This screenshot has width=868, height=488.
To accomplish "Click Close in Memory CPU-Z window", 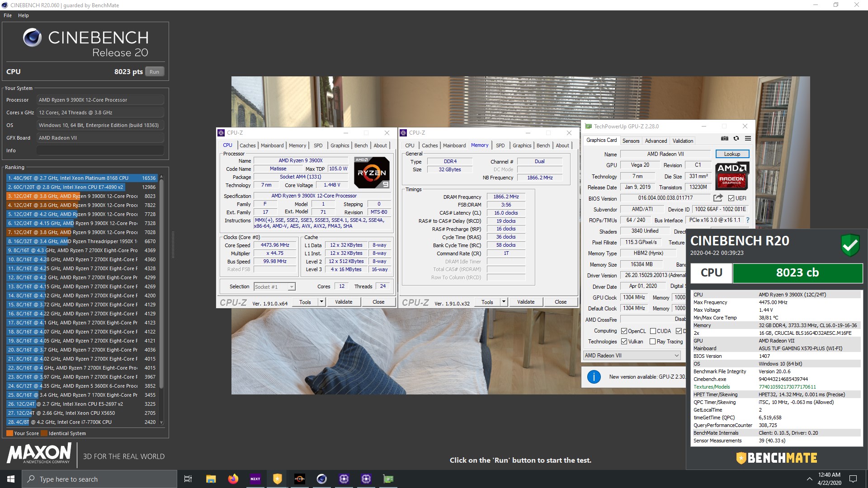I will click(x=561, y=302).
